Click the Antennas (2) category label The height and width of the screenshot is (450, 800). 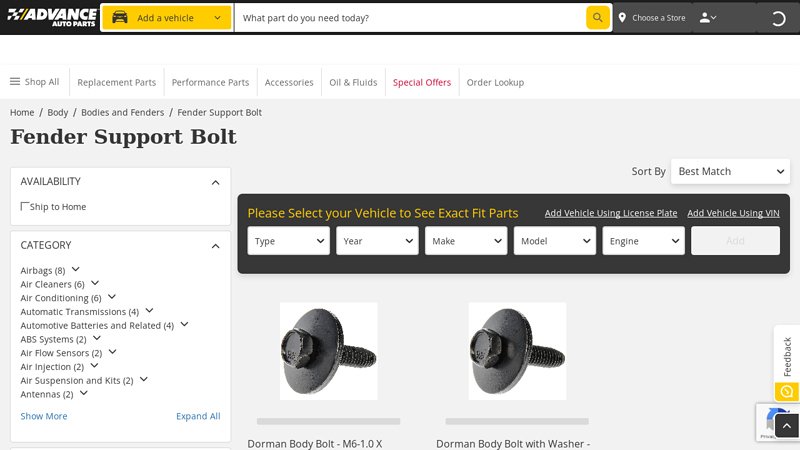click(x=47, y=394)
